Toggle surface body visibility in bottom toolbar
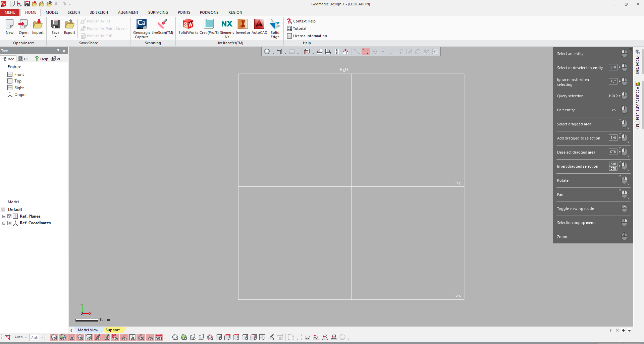This screenshot has height=344, width=644. [80, 338]
